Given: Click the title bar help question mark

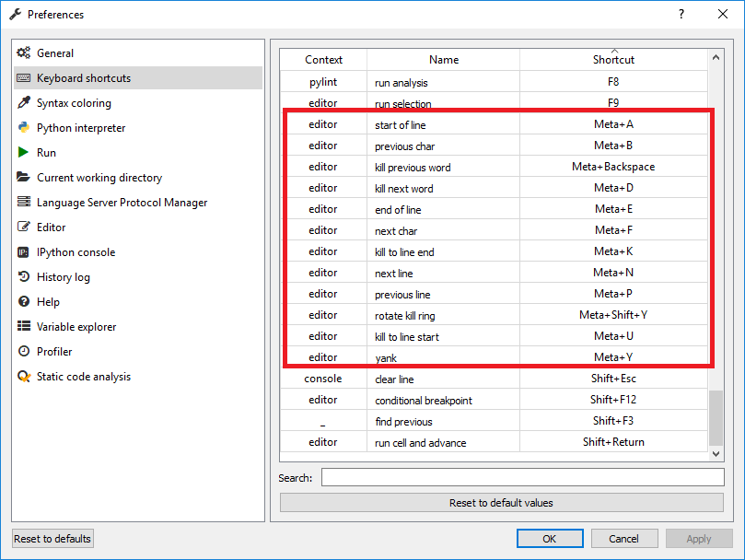Looking at the screenshot, I should 681,14.
